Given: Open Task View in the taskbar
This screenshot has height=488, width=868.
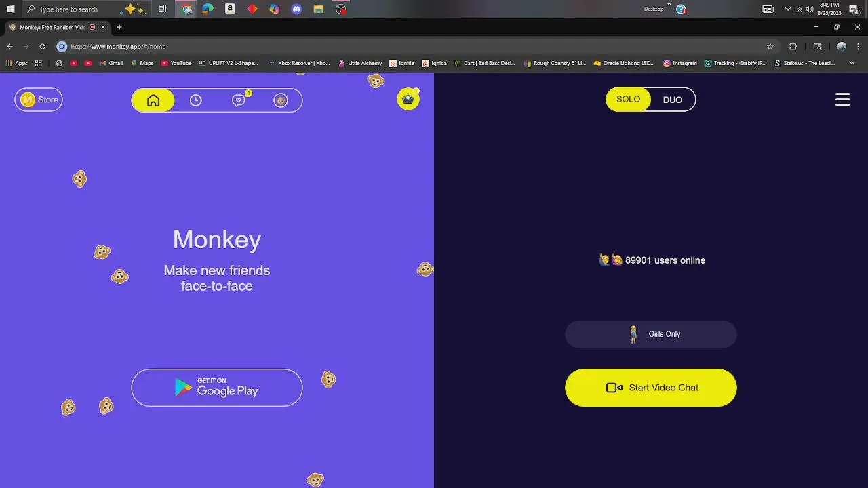Looking at the screenshot, I should point(163,9).
